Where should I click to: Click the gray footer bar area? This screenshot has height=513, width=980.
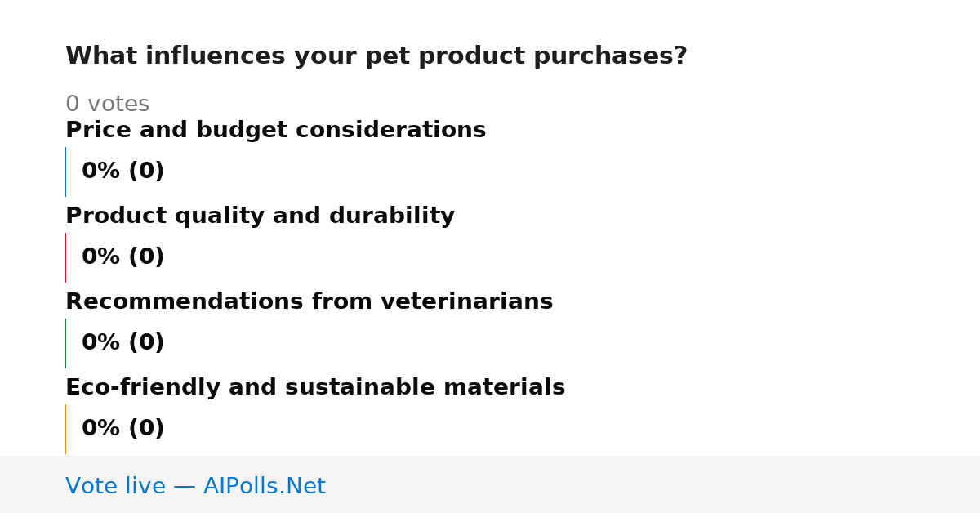(x=490, y=484)
